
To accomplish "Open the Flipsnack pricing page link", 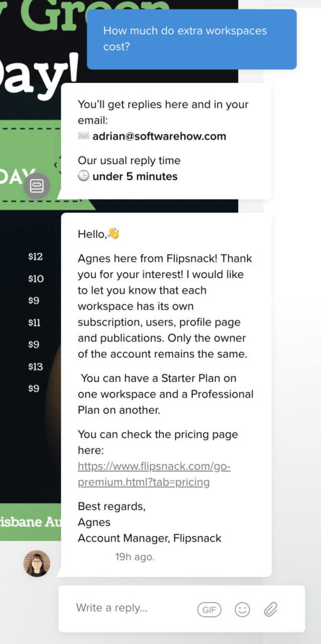I will pos(154,474).
